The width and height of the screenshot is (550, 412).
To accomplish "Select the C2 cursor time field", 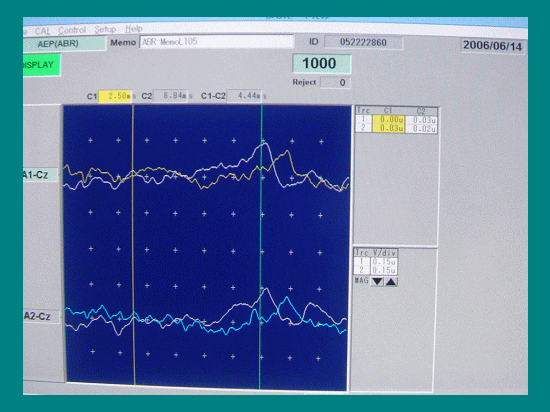I will [x=170, y=95].
